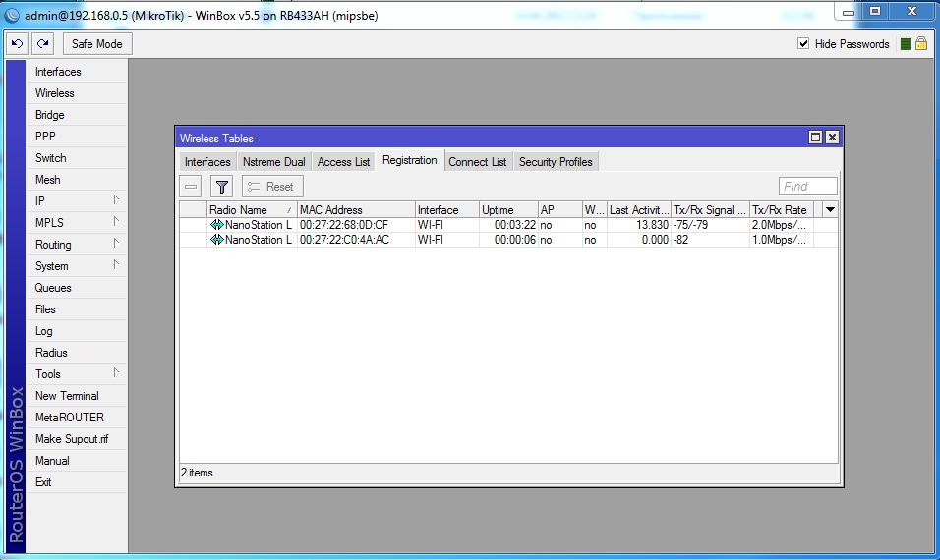The width and height of the screenshot is (940, 560).
Task: Switch to the Security Profiles tab
Action: click(x=556, y=162)
